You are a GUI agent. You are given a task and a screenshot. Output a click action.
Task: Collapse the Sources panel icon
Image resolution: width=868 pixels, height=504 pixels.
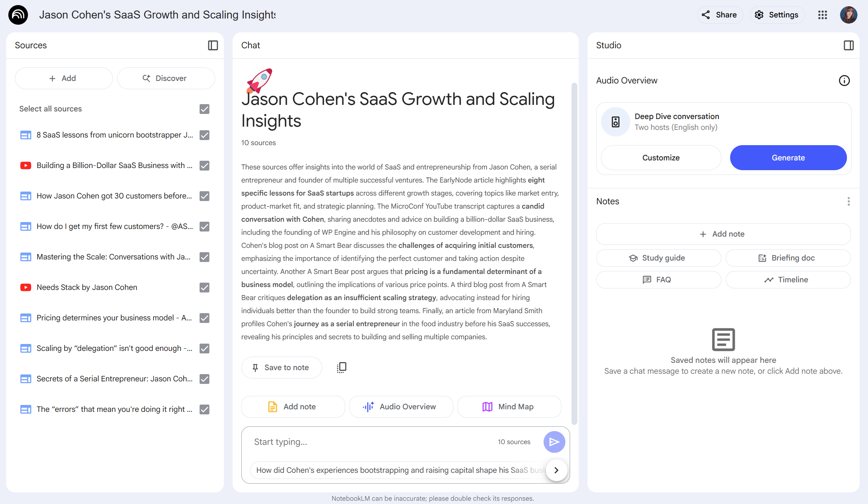213,45
